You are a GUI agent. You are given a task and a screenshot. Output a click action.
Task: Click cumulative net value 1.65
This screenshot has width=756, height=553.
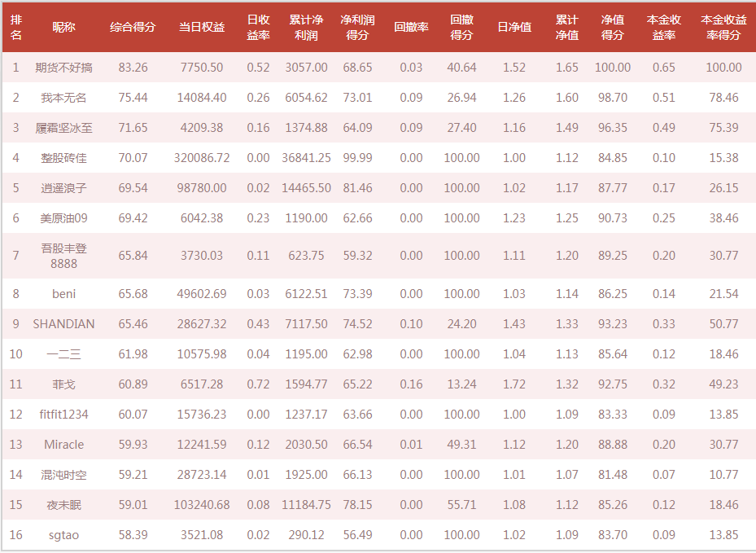[x=566, y=68]
